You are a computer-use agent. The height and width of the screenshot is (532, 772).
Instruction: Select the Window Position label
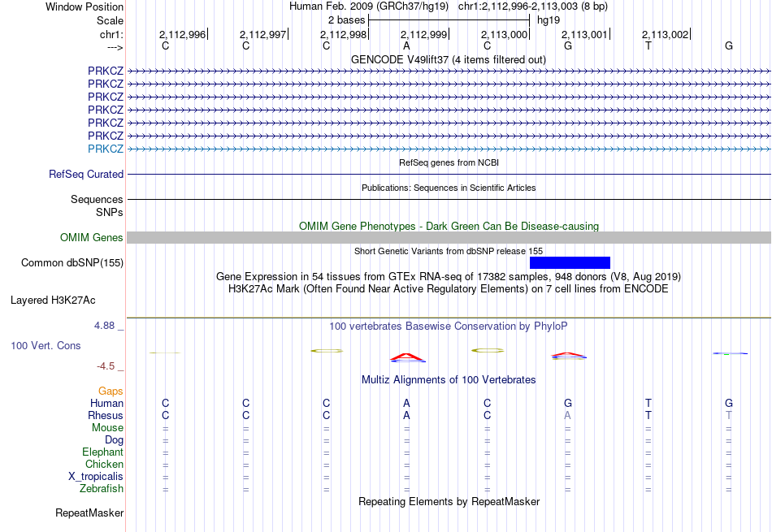pyautogui.click(x=85, y=6)
